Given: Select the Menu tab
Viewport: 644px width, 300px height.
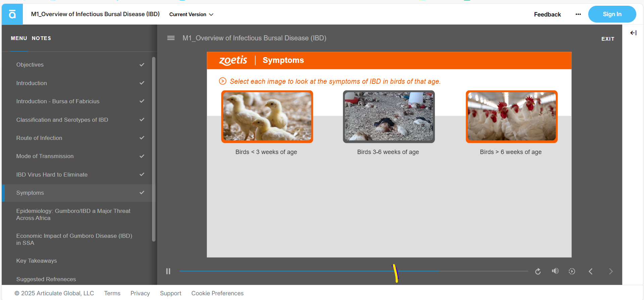Looking at the screenshot, I should pos(19,38).
